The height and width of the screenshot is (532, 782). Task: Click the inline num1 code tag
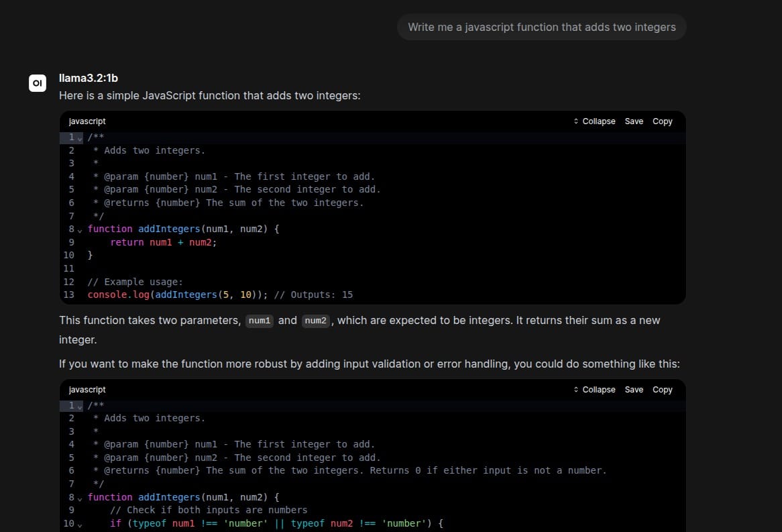260,321
